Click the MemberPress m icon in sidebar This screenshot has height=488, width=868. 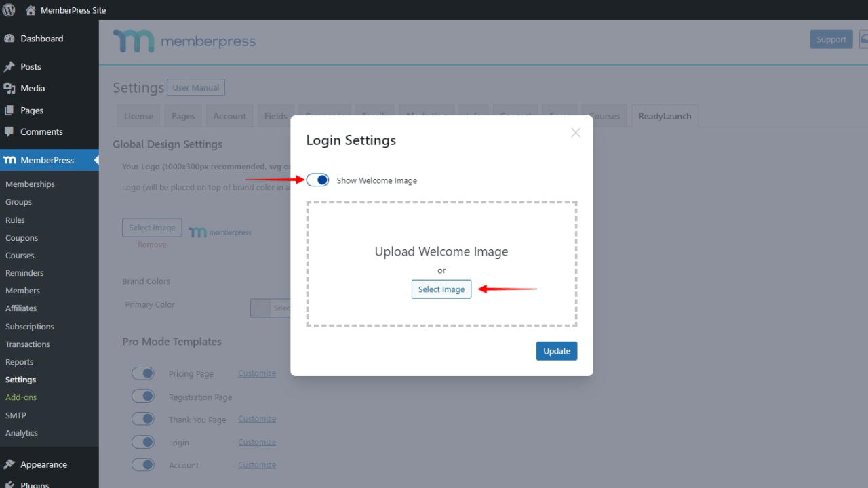pos(9,161)
